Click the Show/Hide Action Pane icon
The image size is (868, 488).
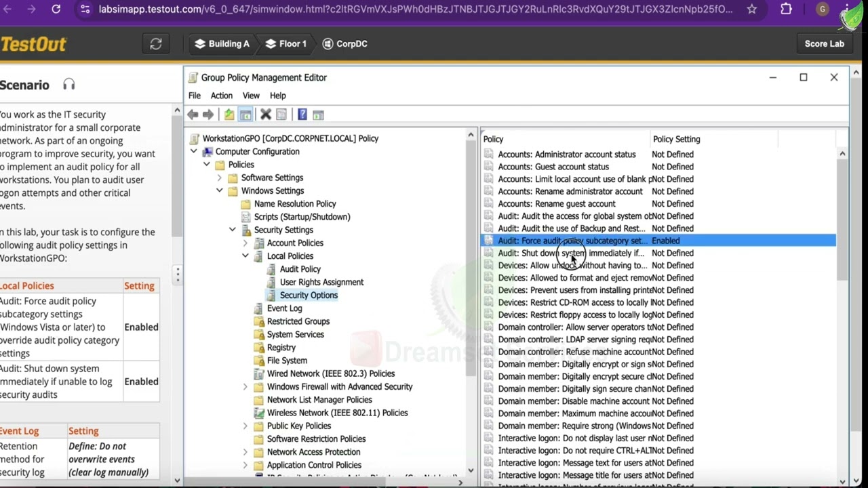318,115
